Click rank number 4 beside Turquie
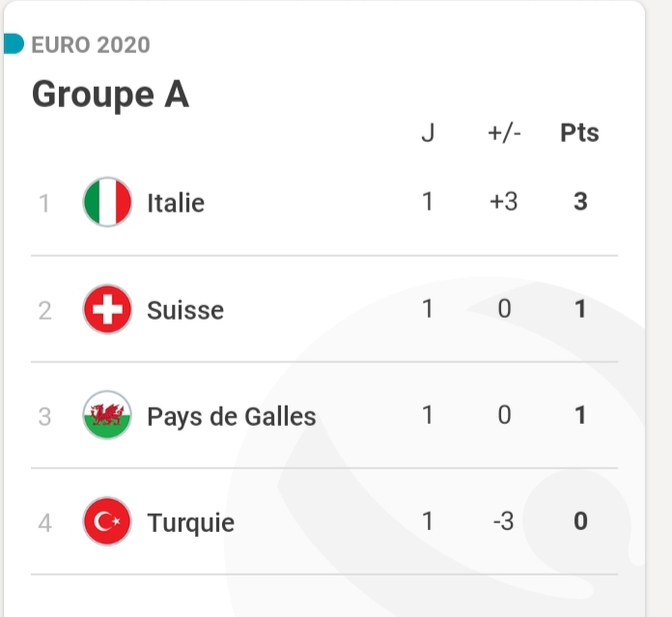 tap(44, 523)
